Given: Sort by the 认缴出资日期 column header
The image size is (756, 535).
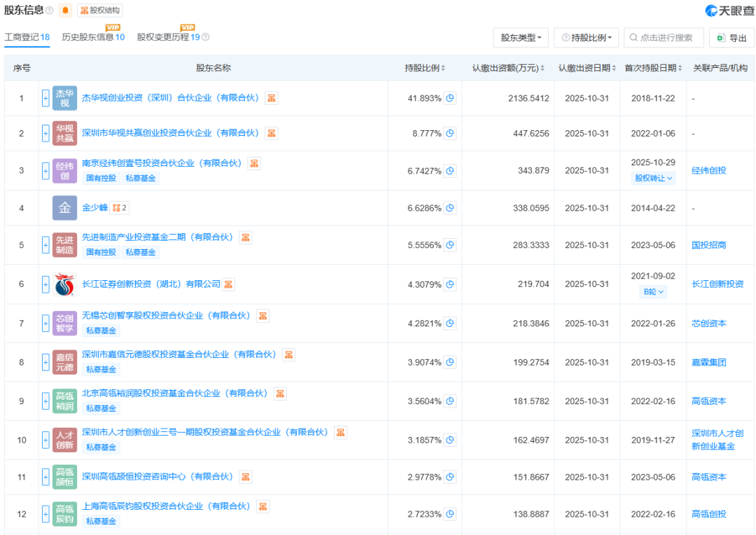Looking at the screenshot, I should tap(587, 68).
